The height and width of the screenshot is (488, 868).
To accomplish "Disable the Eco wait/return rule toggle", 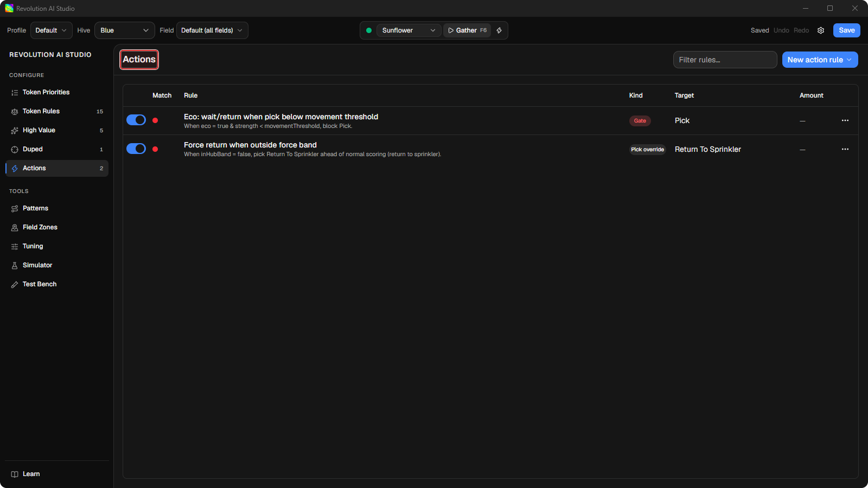I will (x=136, y=120).
